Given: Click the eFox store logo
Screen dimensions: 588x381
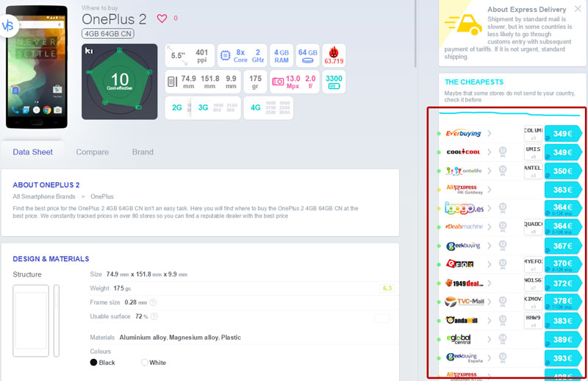Looking at the screenshot, I should point(460,264).
